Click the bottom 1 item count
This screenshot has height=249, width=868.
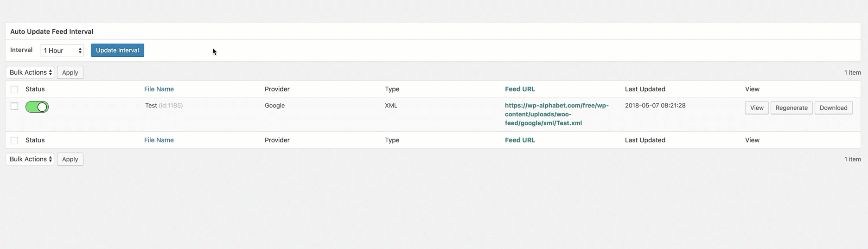(x=852, y=159)
